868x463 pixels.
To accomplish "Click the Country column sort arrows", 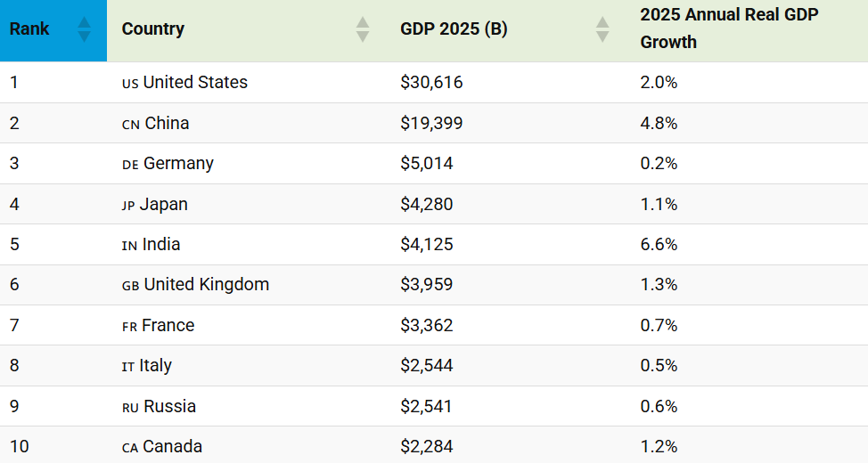I will 363,29.
